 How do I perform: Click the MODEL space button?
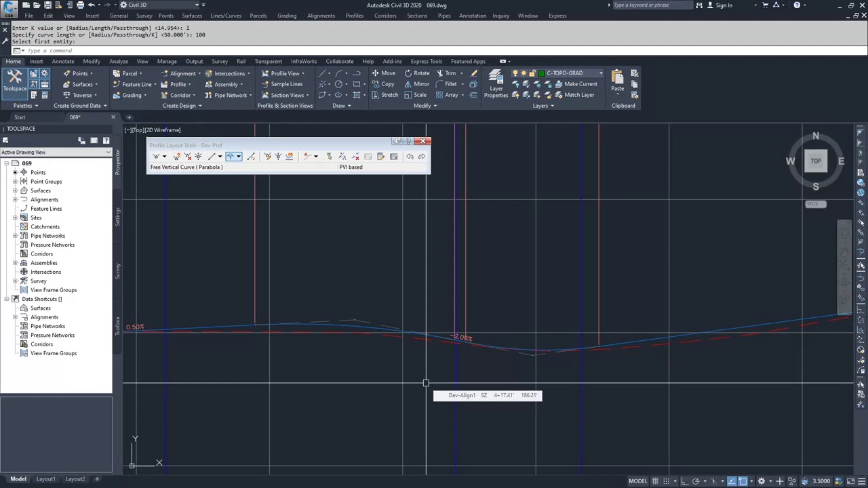pos(637,481)
